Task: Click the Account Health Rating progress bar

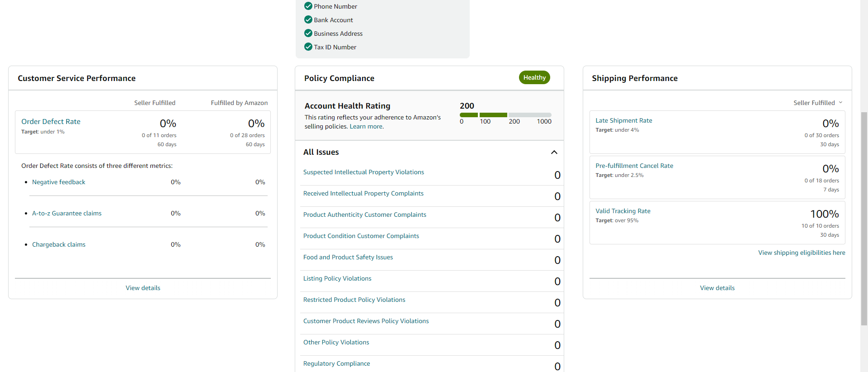Action: point(505,115)
